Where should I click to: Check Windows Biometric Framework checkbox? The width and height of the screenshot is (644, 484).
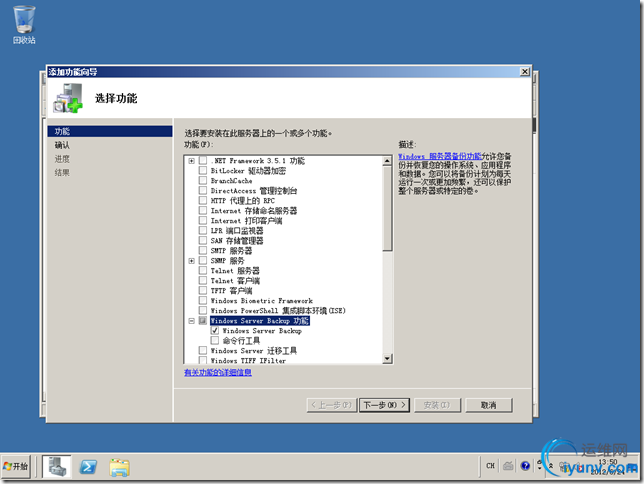click(x=202, y=300)
